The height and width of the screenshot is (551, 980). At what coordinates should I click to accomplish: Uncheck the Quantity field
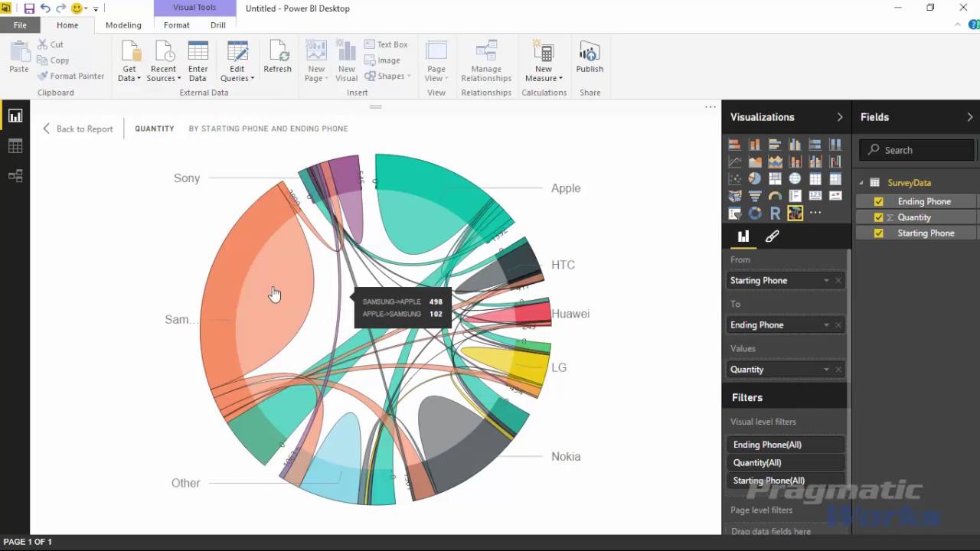[878, 217]
